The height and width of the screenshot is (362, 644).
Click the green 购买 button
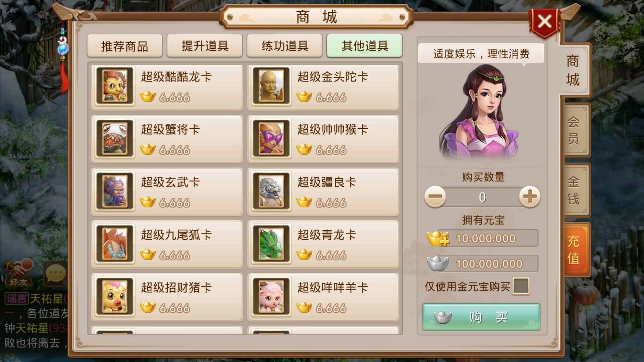pyautogui.click(x=481, y=317)
